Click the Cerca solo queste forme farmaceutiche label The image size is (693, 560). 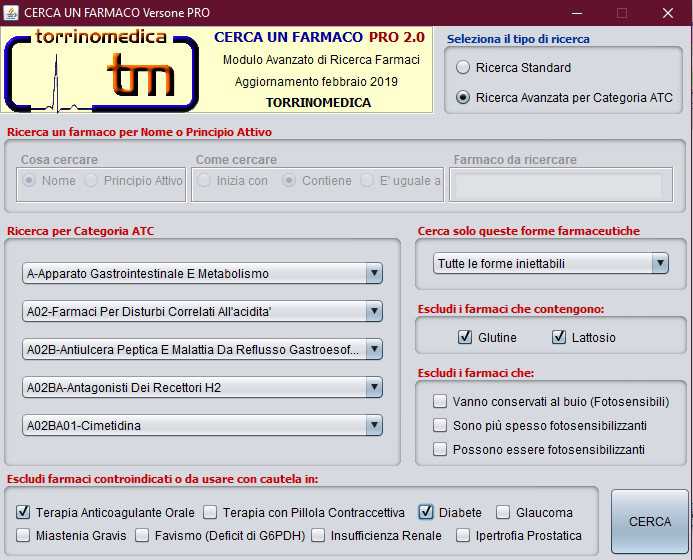(x=529, y=231)
